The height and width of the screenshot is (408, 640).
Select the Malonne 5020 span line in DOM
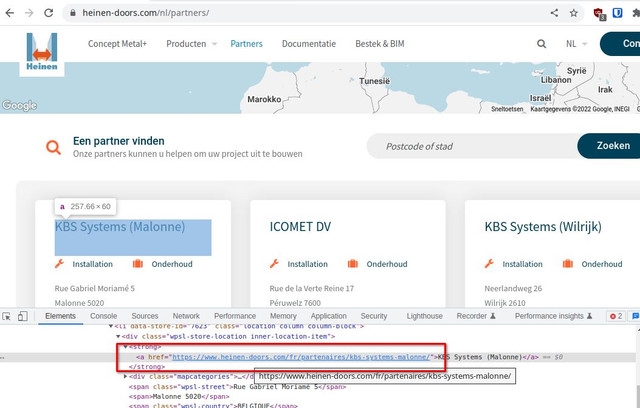click(x=179, y=396)
